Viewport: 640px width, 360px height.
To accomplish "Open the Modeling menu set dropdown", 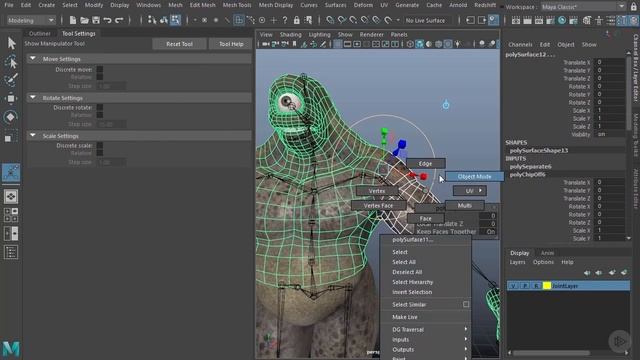I will tap(31, 20).
